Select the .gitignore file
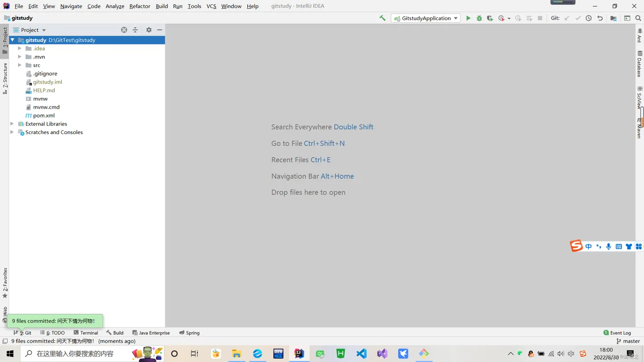This screenshot has height=362, width=644. tap(45, 74)
